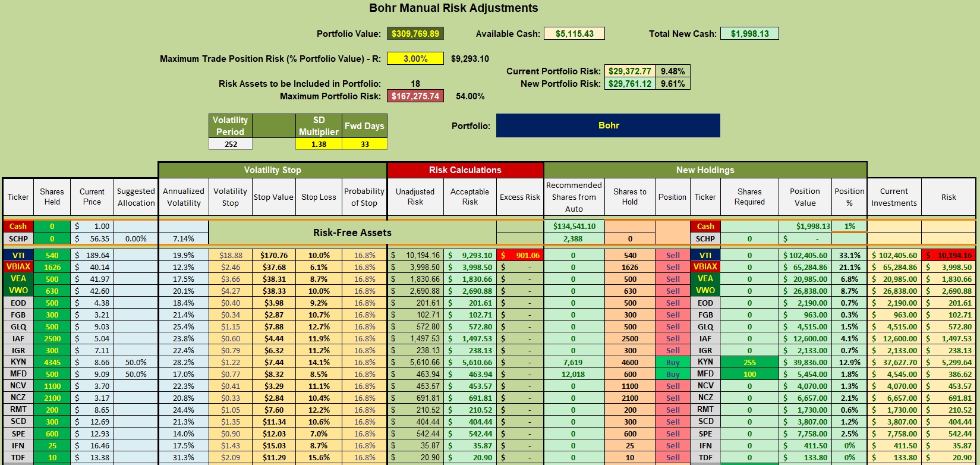Screen dimensions: 980x465
Task: Select KYN shares required 255
Action: (x=749, y=362)
